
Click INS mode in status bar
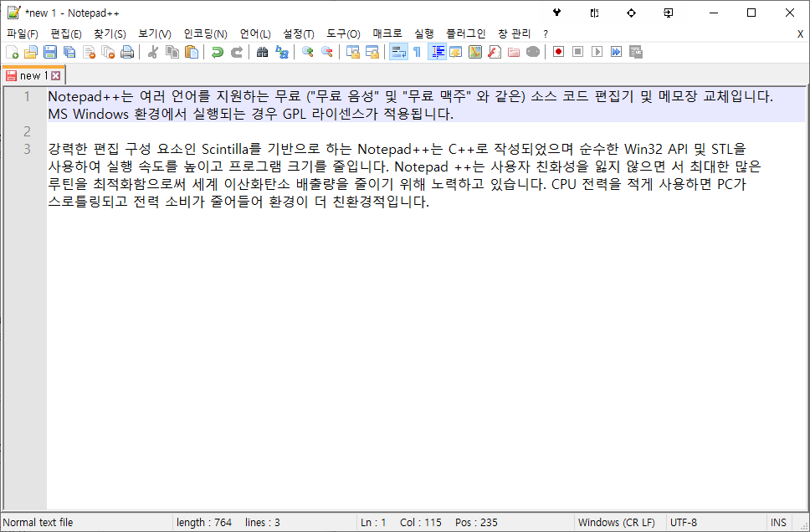coord(778,522)
